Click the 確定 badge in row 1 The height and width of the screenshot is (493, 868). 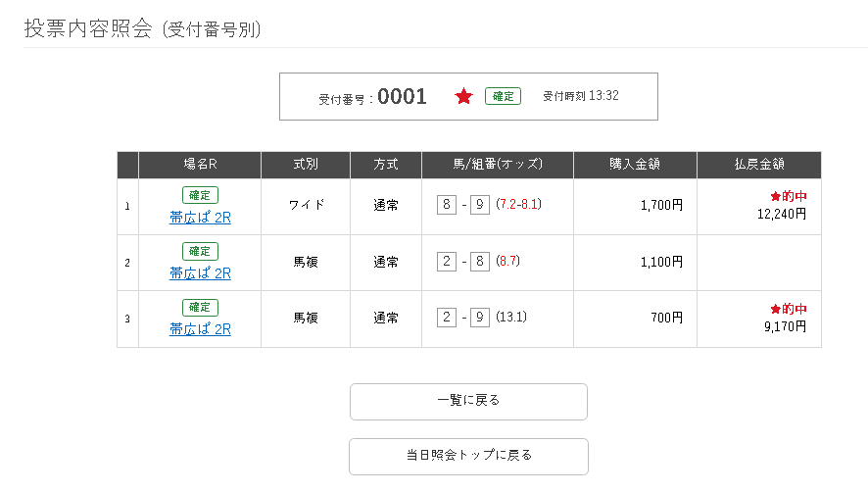(200, 196)
